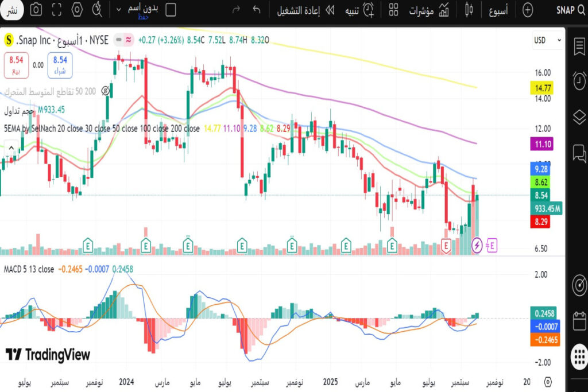Open the object tree layers icon
The image size is (588, 392).
(x=578, y=117)
